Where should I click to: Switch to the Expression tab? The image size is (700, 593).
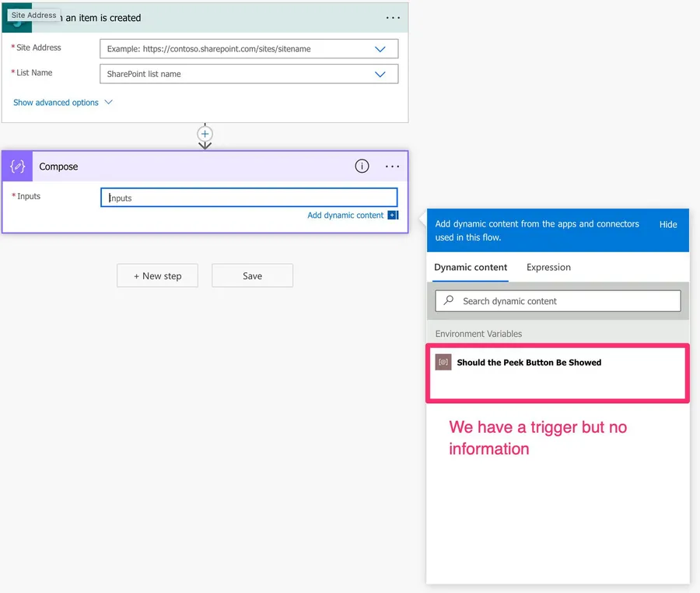548,268
